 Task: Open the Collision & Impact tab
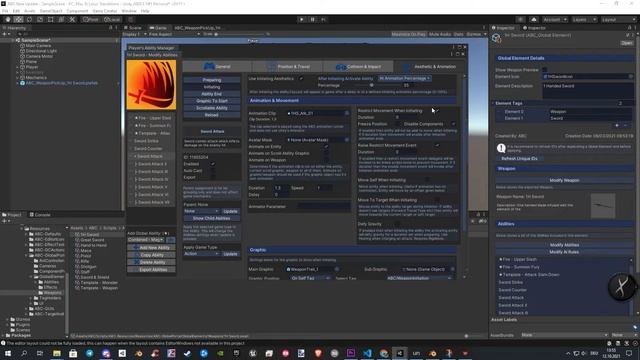tap(358, 67)
